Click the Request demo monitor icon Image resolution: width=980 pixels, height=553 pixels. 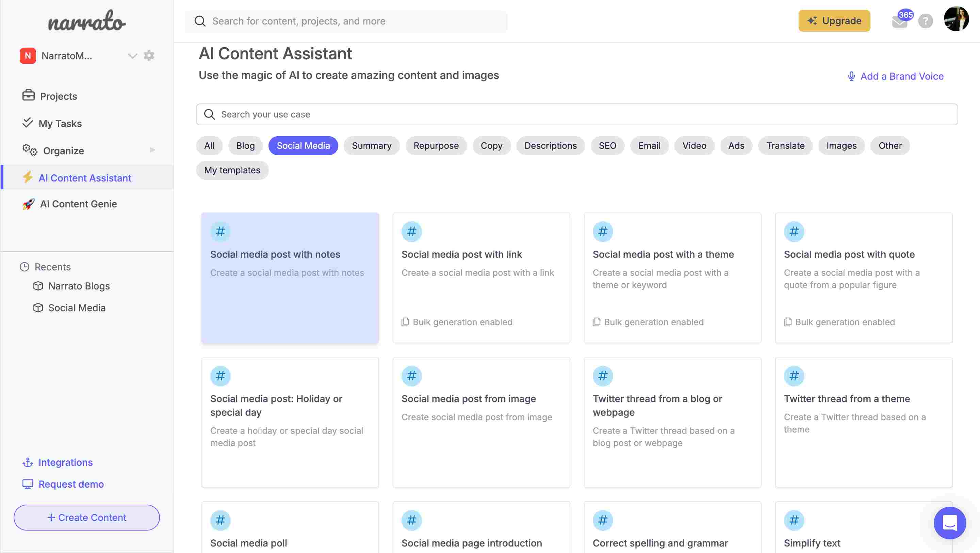[x=28, y=484]
